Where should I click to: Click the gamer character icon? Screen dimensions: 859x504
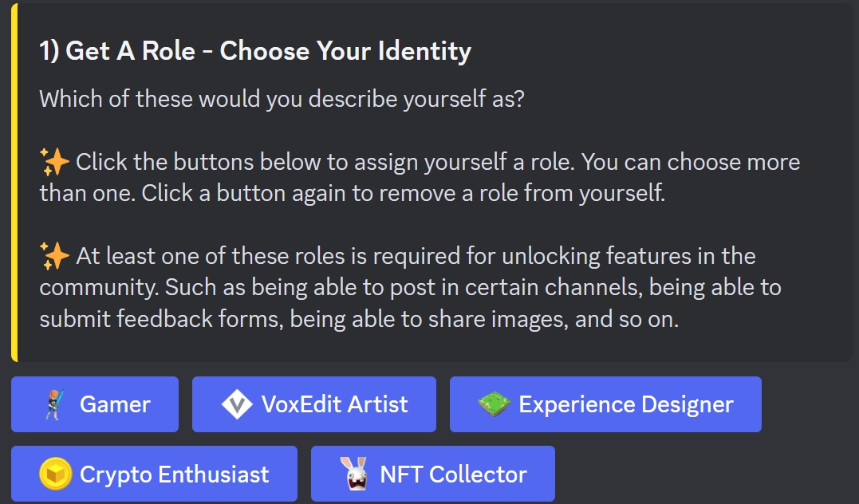tap(52, 404)
